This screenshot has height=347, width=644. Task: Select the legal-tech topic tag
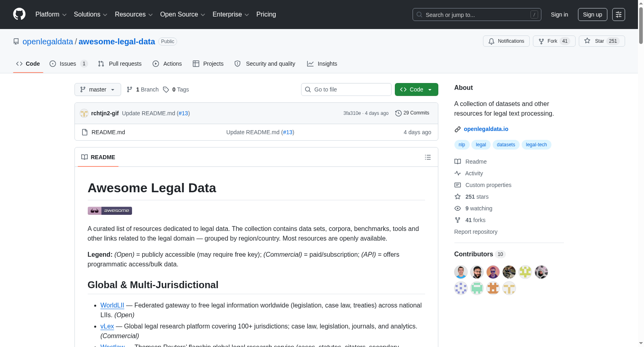point(537,145)
